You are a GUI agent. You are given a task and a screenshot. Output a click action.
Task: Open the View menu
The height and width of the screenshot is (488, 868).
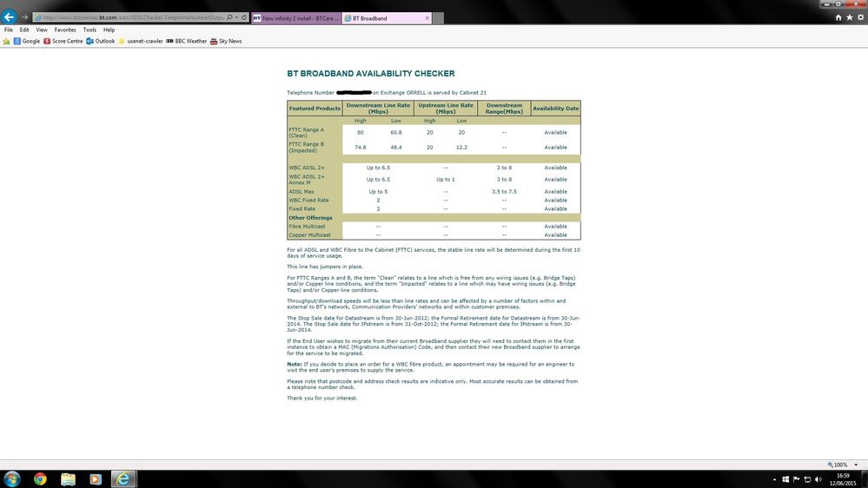tap(42, 30)
